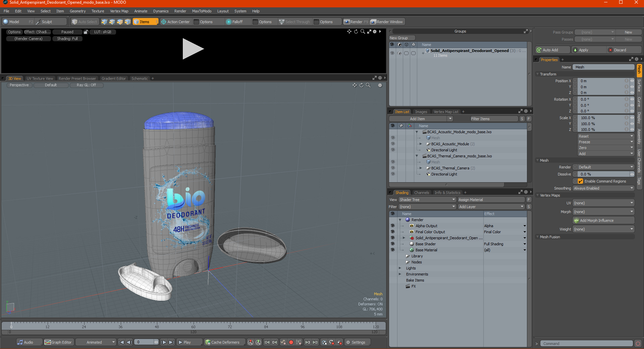Toggle visibility of Base Shader
The height and width of the screenshot is (349, 644).
(x=392, y=244)
